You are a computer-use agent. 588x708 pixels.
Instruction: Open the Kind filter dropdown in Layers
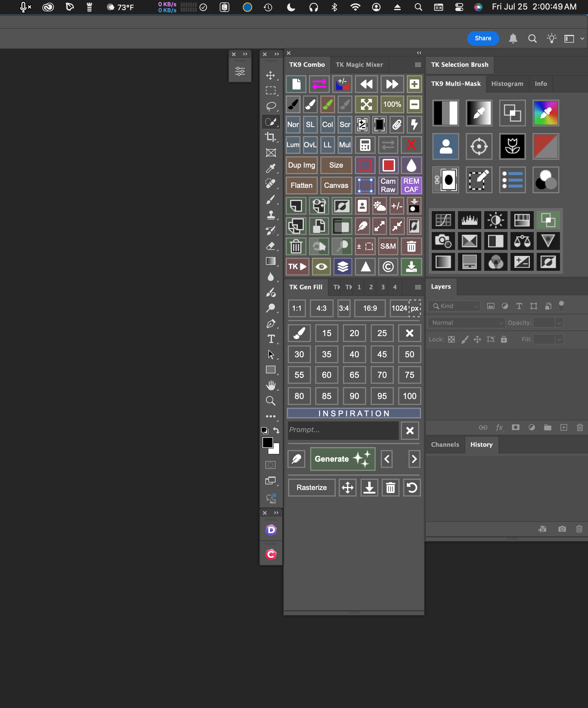point(454,306)
